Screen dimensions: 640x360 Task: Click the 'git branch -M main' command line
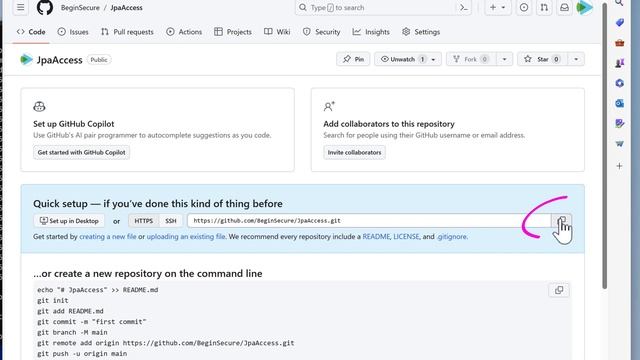[72, 332]
